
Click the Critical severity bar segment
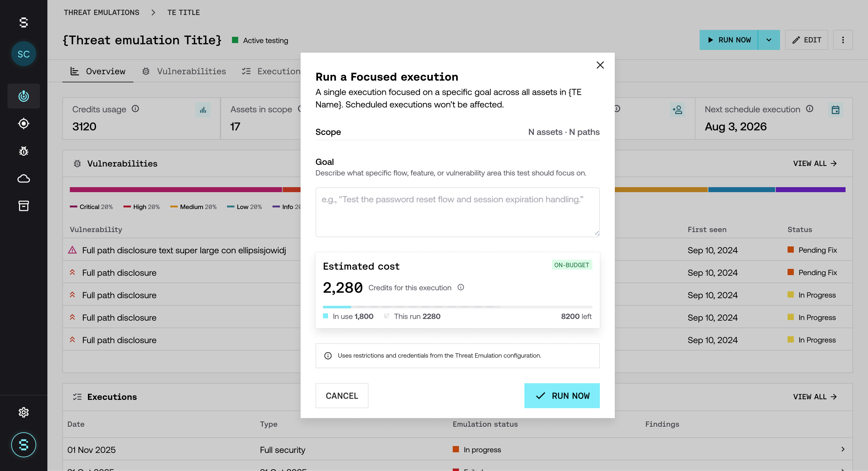pyautogui.click(x=176, y=189)
